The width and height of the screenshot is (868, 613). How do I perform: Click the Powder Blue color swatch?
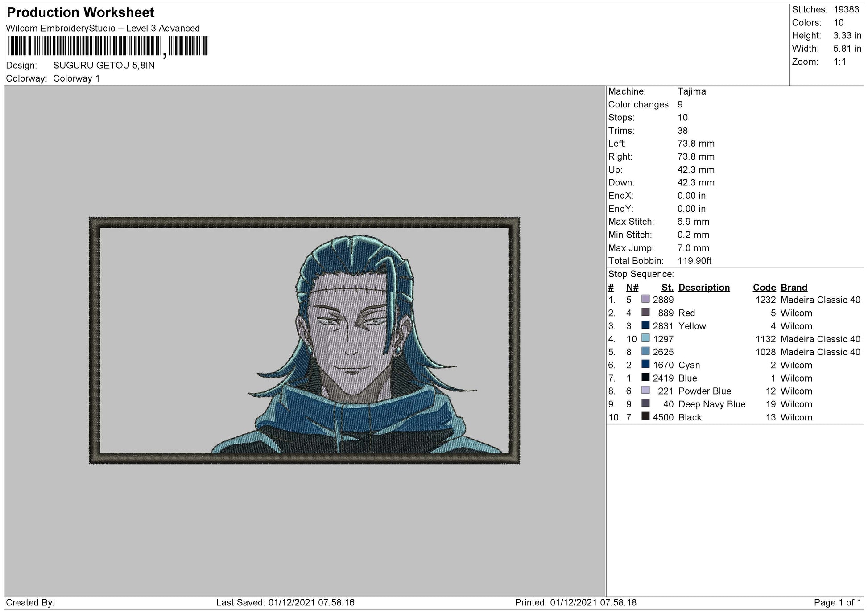coord(645,391)
